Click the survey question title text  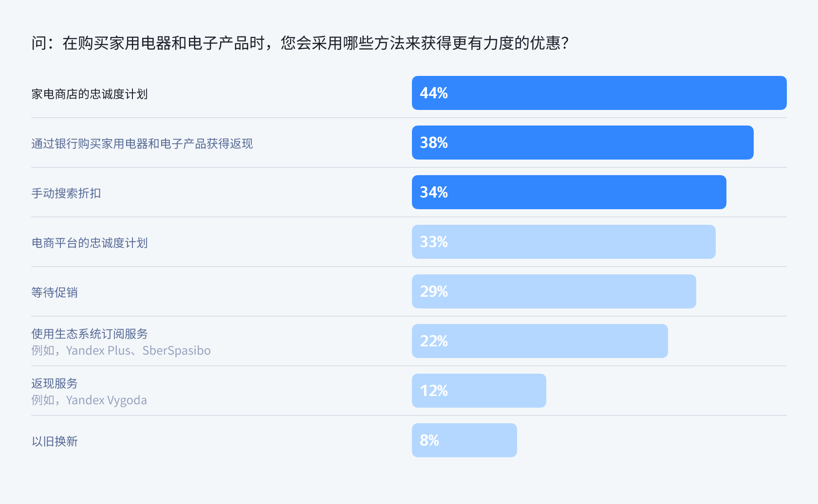pos(300,43)
